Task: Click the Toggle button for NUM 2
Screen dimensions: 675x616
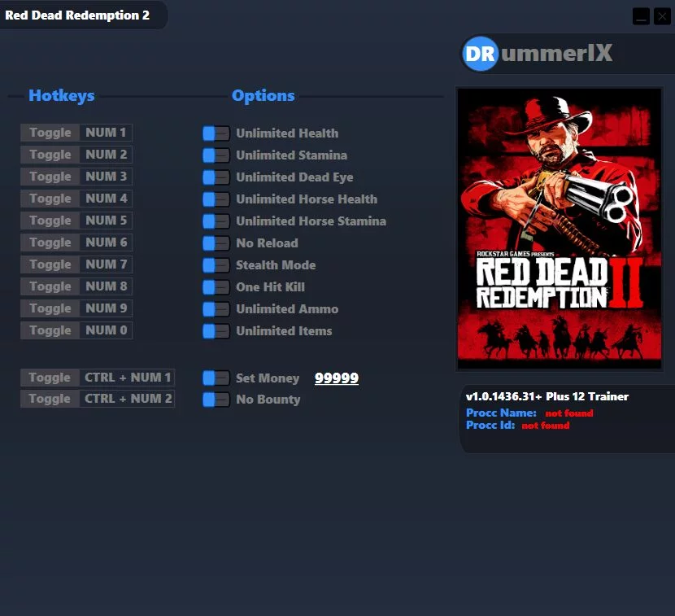Action: (50, 155)
